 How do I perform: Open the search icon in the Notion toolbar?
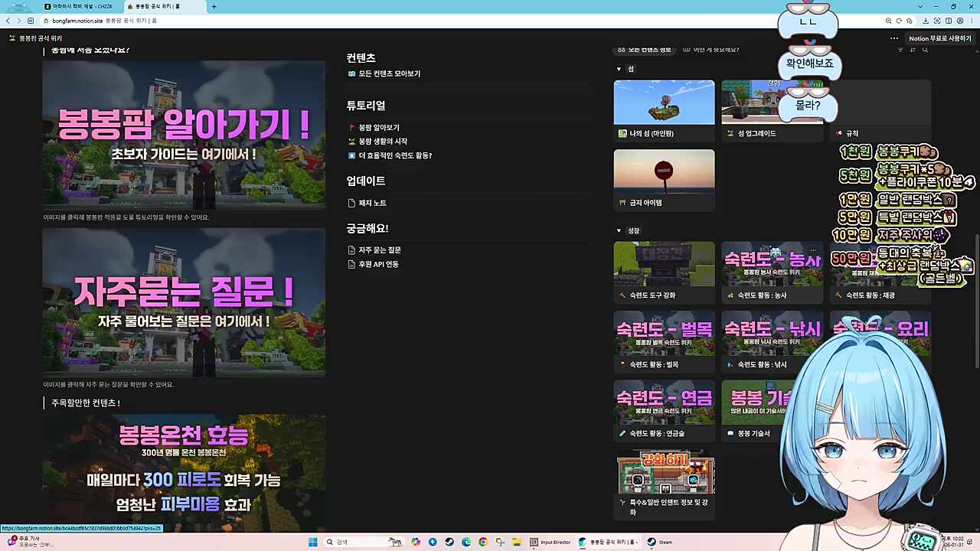[925, 49]
